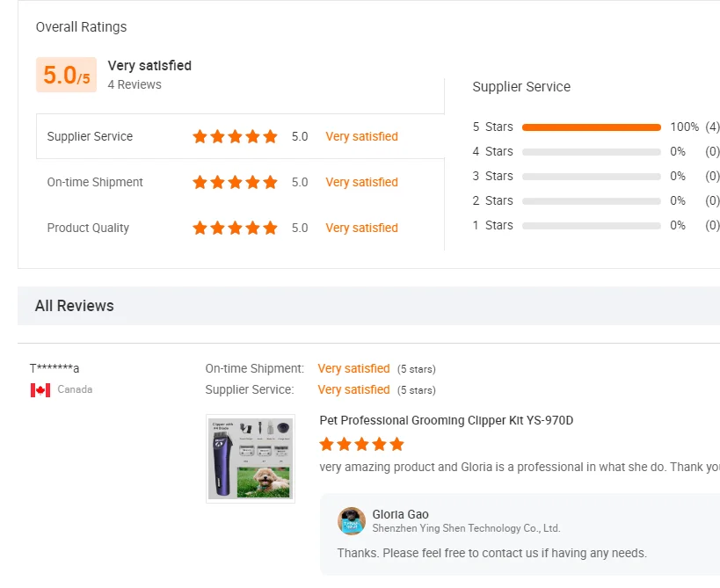
Task: Click the 4 Reviews count text
Action: (x=135, y=85)
